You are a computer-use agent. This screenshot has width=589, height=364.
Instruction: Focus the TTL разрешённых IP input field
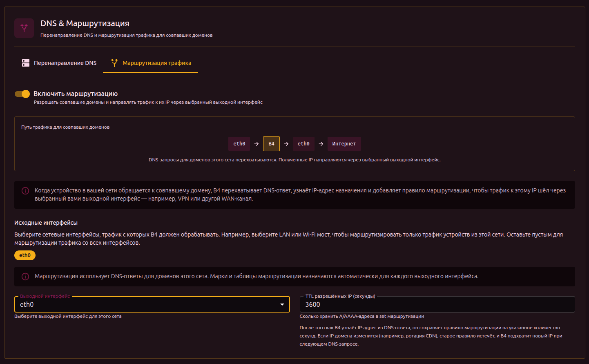tap(437, 305)
